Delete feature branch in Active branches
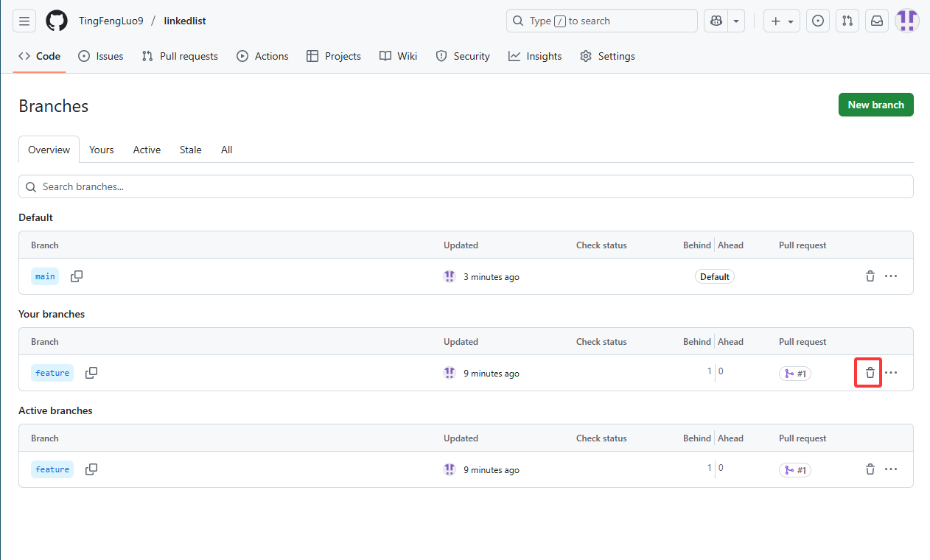The image size is (930, 560). [870, 469]
